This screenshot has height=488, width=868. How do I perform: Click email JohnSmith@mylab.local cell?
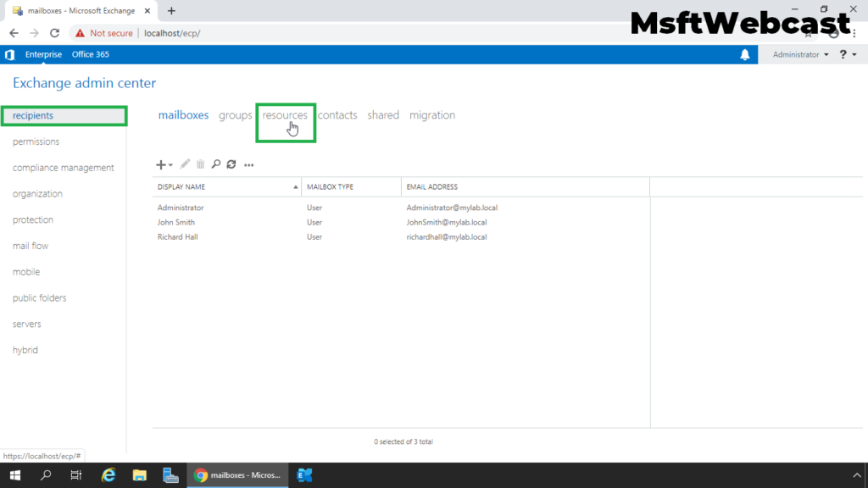point(447,223)
